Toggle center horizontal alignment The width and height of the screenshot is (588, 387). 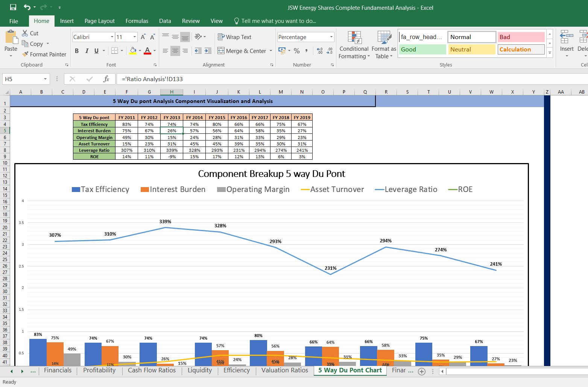(175, 51)
